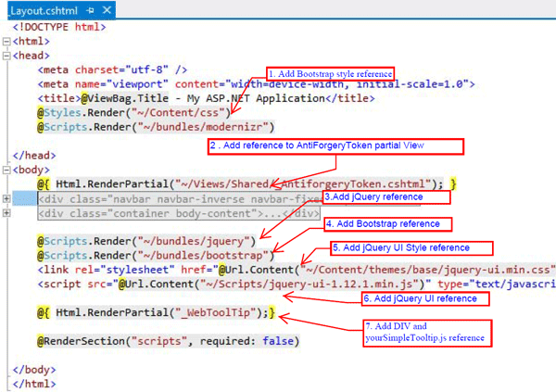
Task: Click the meta name="viewport" line
Action: tap(256, 84)
